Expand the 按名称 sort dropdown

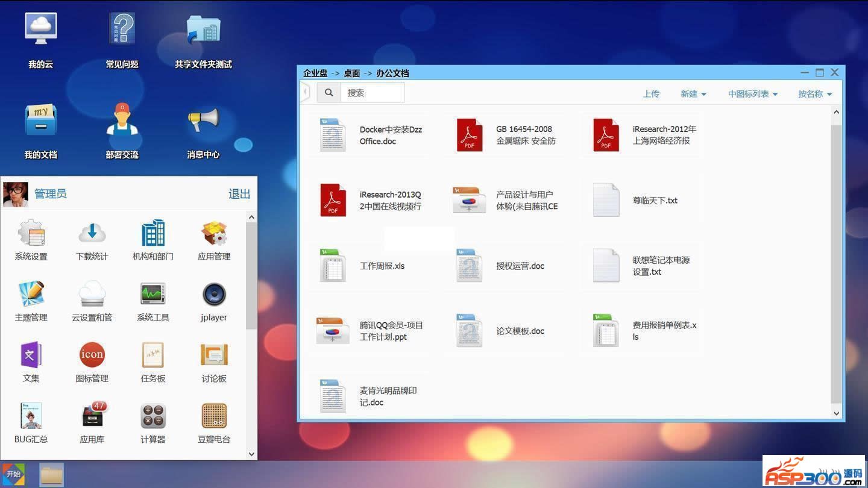[815, 94]
